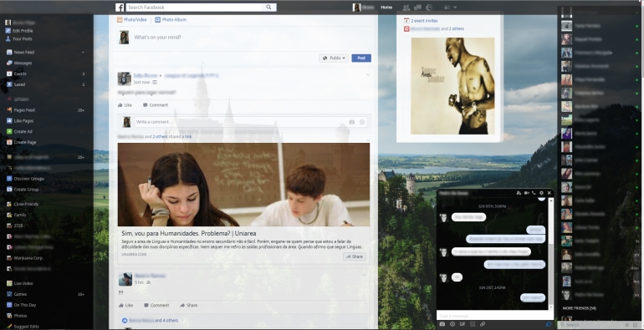The width and height of the screenshot is (644, 330).
Task: Select Photo Album option in composer
Action: pos(171,20)
